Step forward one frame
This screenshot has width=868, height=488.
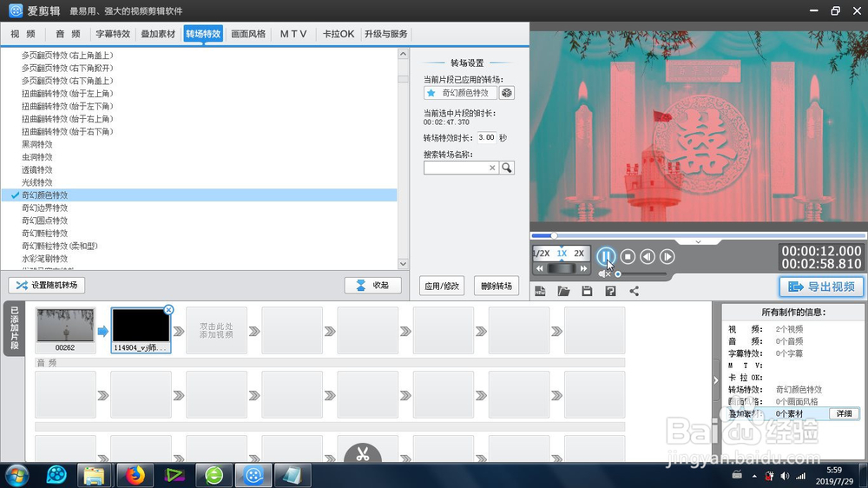(667, 256)
